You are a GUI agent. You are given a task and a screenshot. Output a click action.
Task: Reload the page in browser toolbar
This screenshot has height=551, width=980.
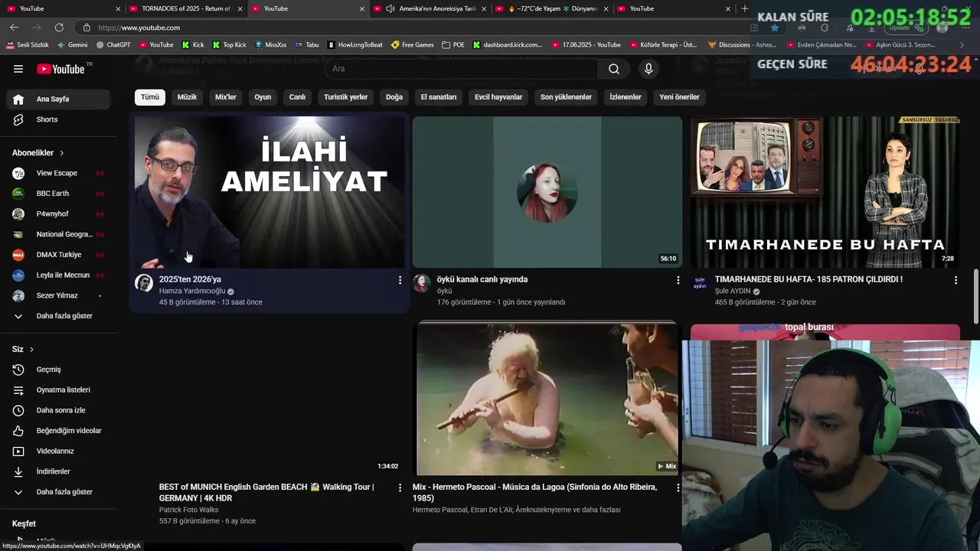tap(59, 28)
